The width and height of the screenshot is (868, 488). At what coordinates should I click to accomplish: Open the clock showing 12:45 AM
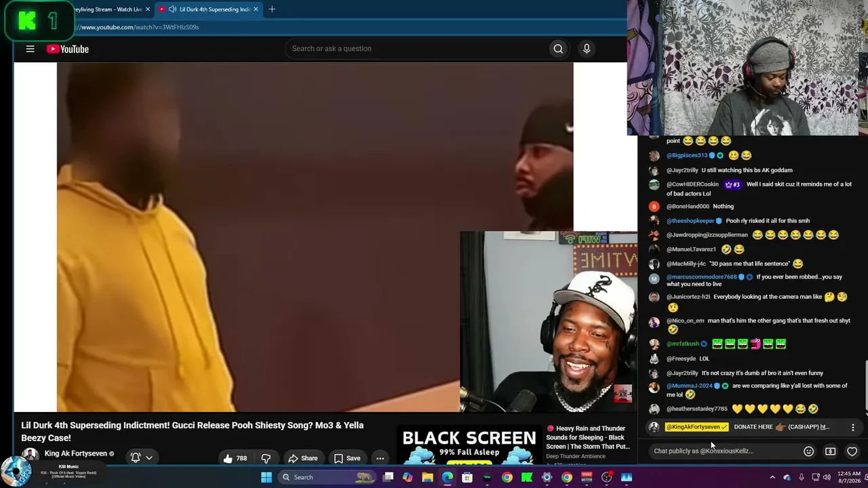click(x=850, y=477)
